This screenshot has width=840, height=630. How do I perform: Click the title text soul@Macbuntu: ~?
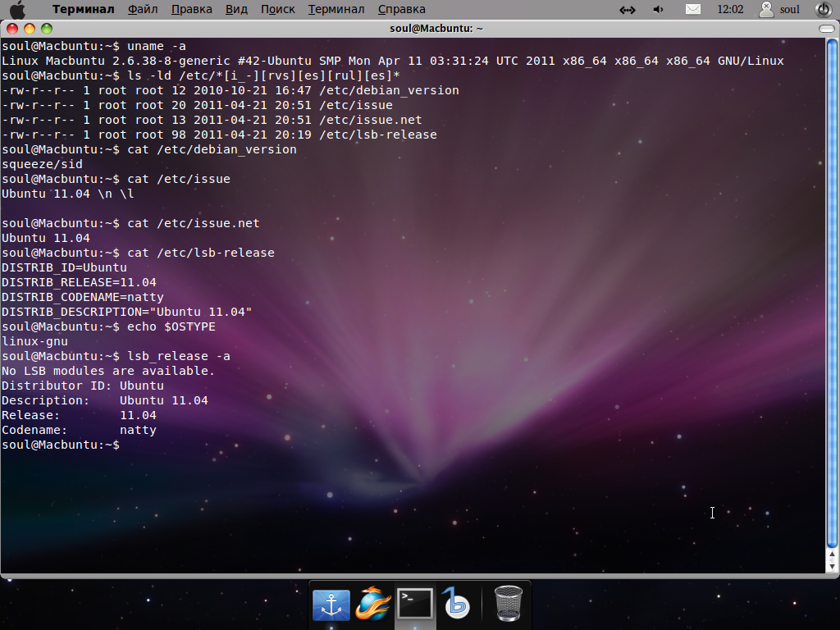click(x=436, y=29)
